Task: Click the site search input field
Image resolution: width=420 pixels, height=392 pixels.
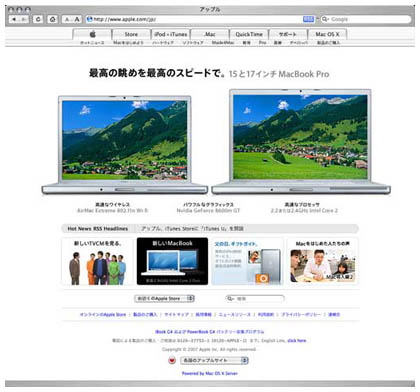Action: [x=255, y=299]
